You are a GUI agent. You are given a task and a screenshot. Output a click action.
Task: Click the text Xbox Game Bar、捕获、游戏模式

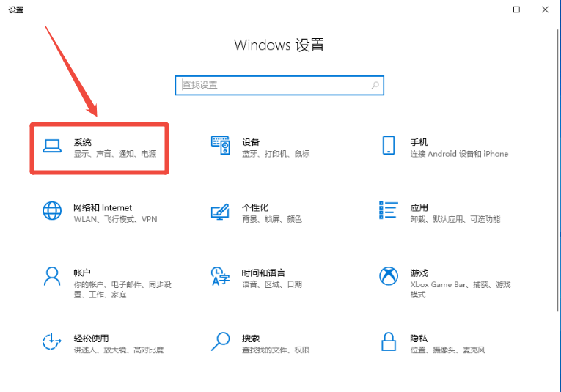[461, 289]
